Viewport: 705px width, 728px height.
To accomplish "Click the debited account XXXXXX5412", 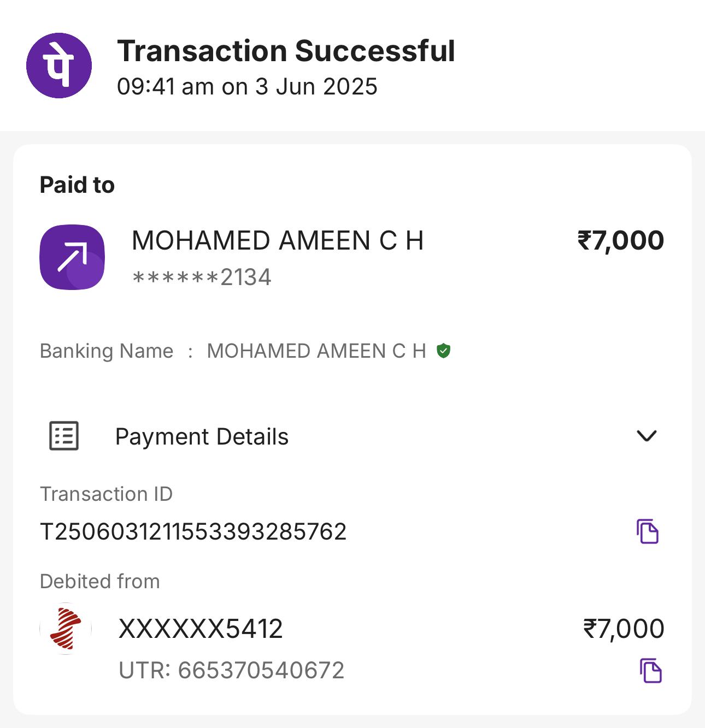I will coord(201,629).
